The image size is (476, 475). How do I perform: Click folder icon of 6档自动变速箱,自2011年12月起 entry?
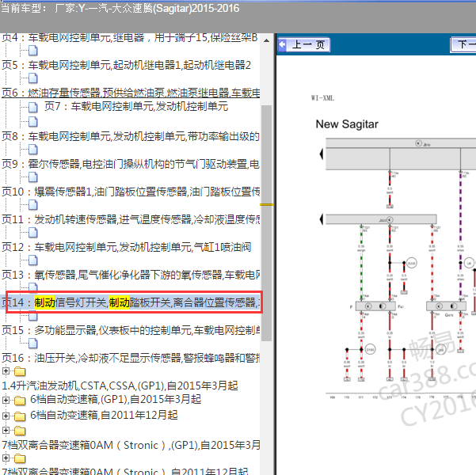[20, 416]
